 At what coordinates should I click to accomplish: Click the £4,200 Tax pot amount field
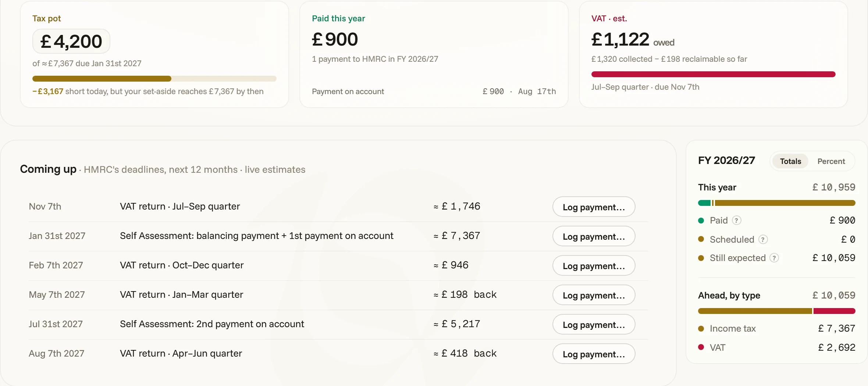(x=71, y=41)
